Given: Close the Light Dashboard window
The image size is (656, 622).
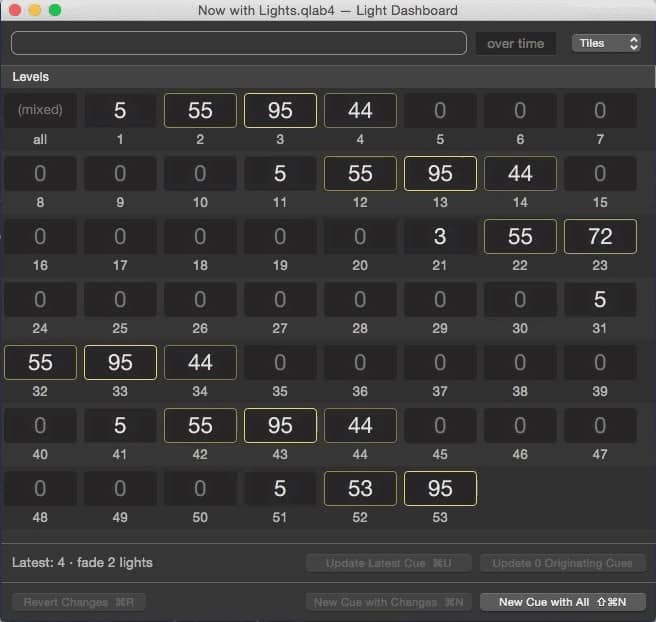Looking at the screenshot, I should 15,10.
